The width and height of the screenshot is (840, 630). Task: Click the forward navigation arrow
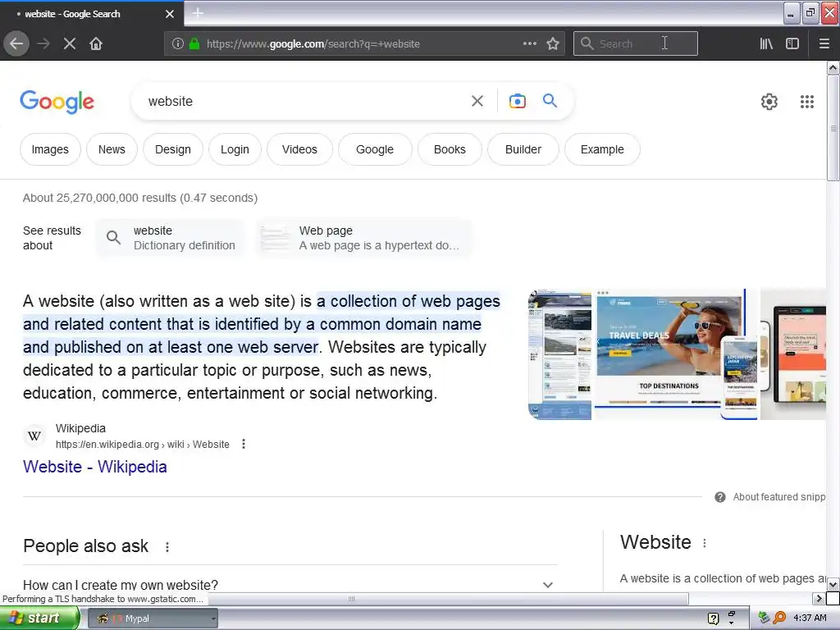(43, 43)
